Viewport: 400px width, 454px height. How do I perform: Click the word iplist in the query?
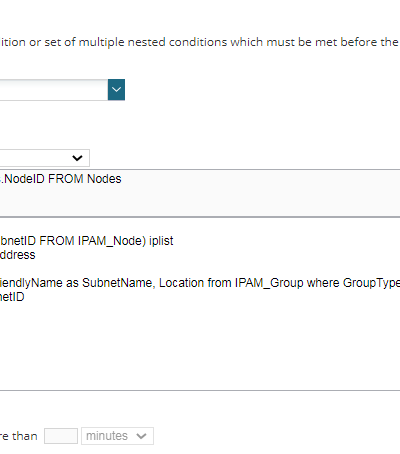[161, 241]
